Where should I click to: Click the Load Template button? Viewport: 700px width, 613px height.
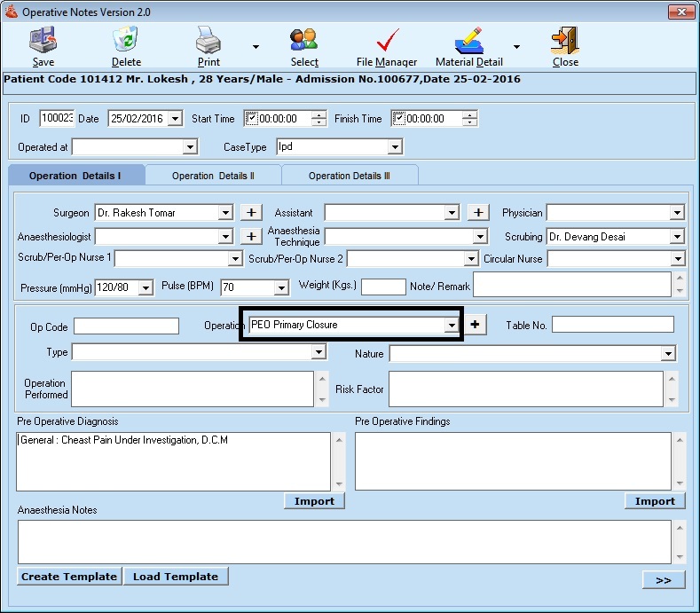pyautogui.click(x=176, y=577)
